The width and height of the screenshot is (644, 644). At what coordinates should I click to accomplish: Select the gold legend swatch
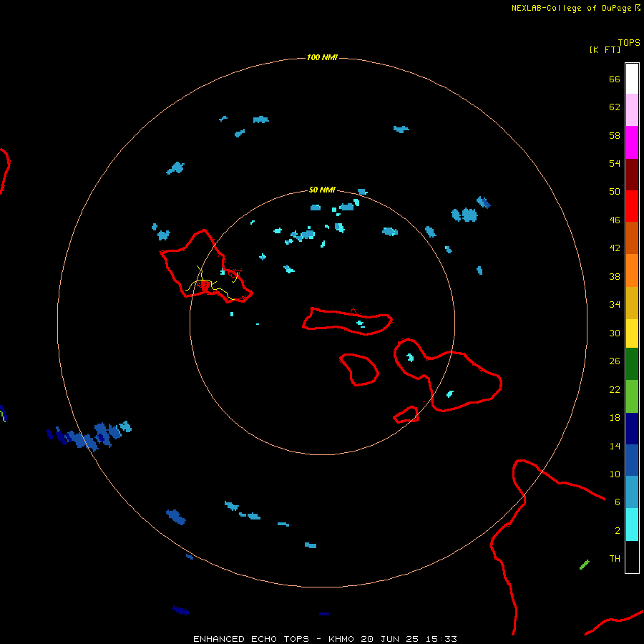click(632, 303)
